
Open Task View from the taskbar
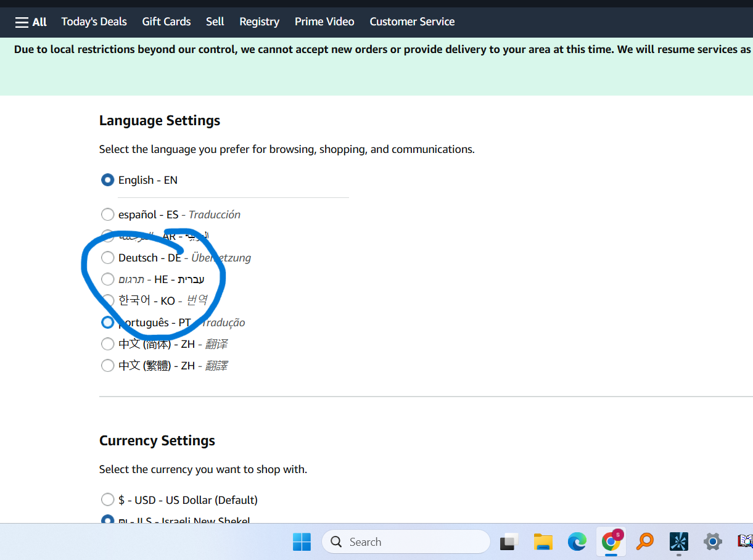coord(509,542)
